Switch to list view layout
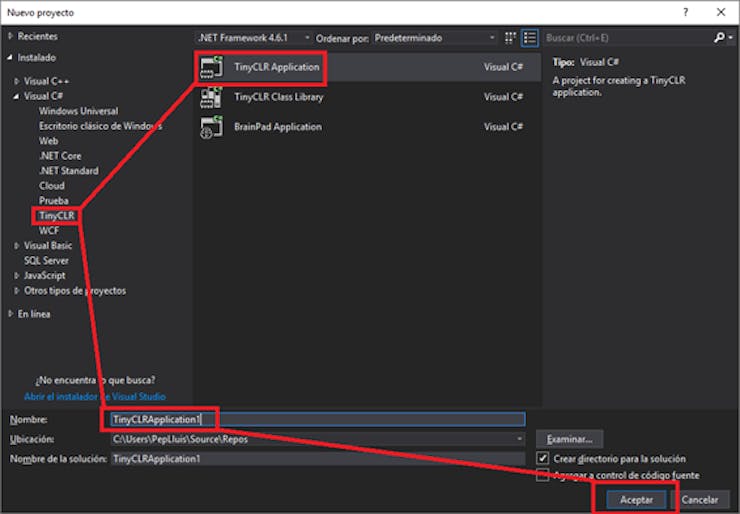The image size is (740, 514). click(x=530, y=38)
